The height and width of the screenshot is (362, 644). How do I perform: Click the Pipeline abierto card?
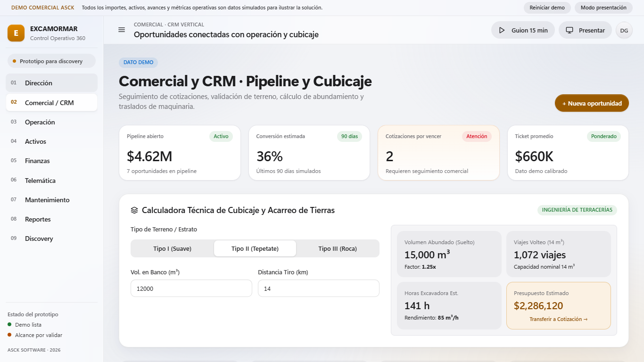click(180, 153)
